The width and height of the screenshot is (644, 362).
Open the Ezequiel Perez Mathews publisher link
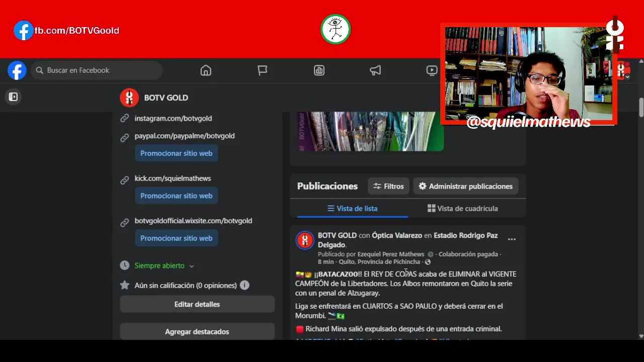click(x=391, y=254)
